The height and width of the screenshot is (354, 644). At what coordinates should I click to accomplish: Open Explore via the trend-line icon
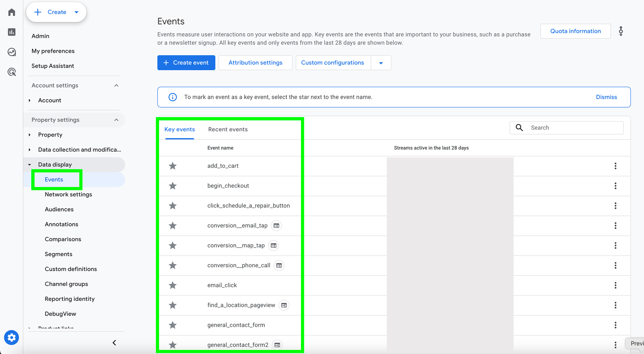[11, 52]
